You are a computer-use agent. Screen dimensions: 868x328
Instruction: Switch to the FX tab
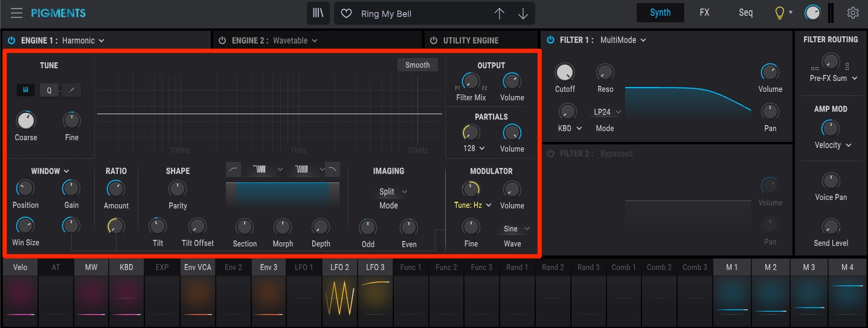[704, 13]
